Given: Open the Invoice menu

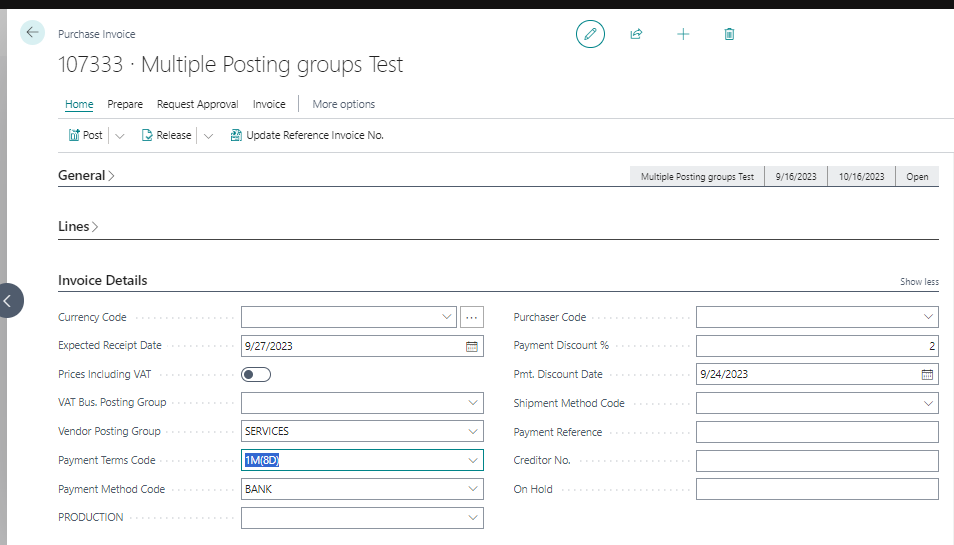Looking at the screenshot, I should pos(269,104).
